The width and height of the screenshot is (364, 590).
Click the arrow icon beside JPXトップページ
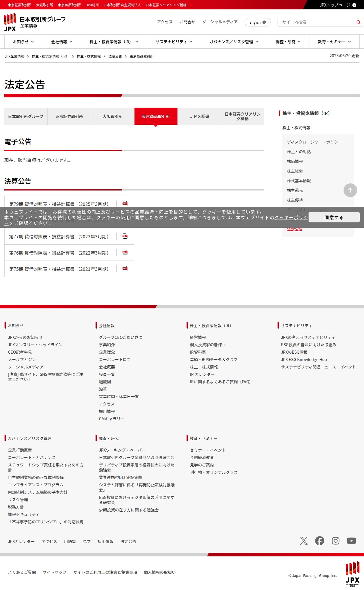point(354,5)
